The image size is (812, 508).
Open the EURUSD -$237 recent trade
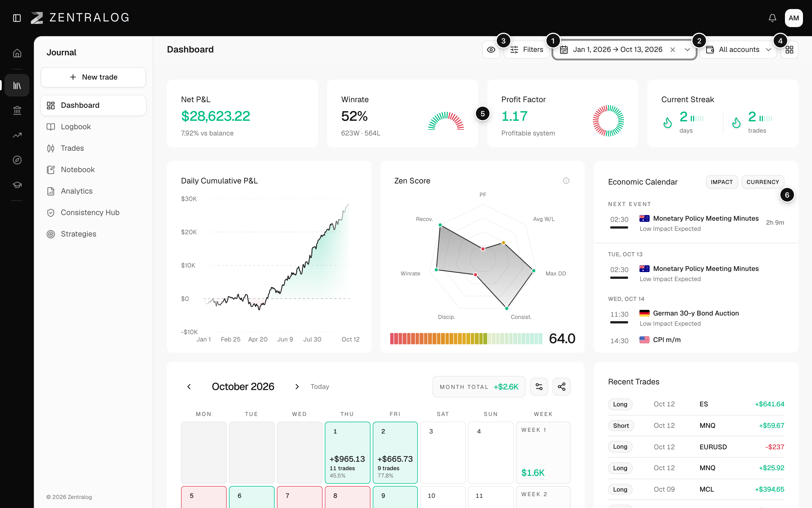point(696,447)
